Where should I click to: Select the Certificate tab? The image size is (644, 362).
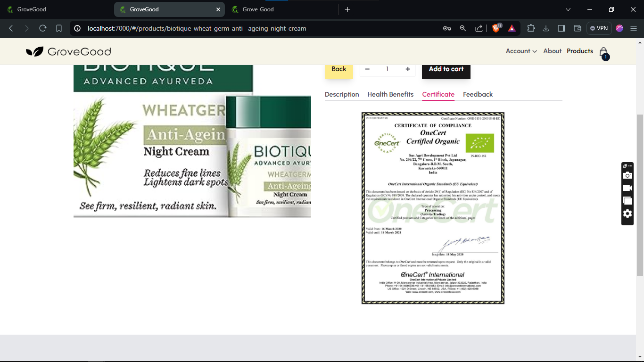[x=438, y=94]
